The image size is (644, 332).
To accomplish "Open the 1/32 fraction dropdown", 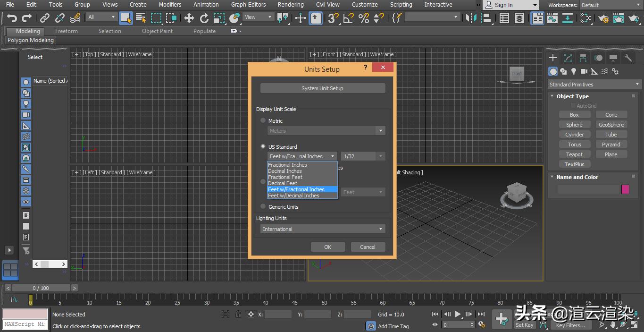I will (x=362, y=156).
